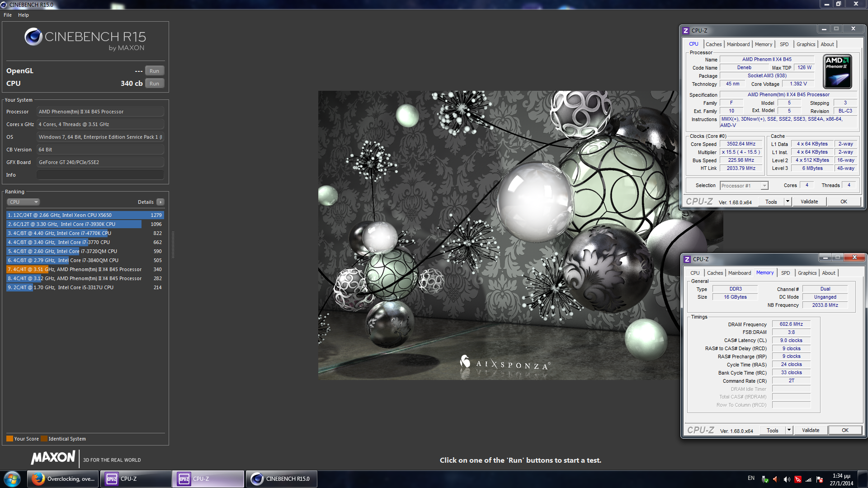The image size is (868, 488).
Task: Open the network signal tray icon
Action: pos(809,479)
